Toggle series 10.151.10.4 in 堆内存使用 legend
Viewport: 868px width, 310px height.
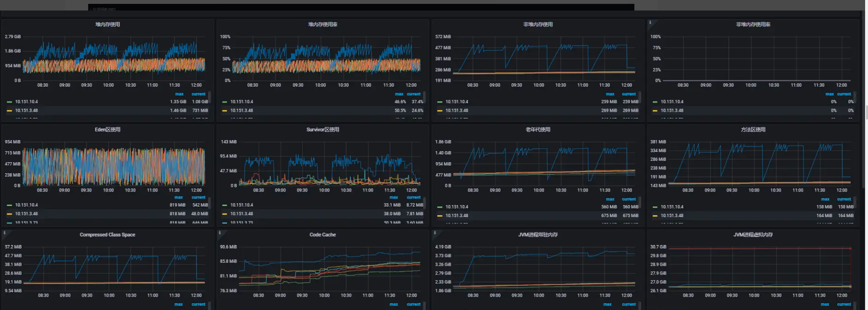coord(26,102)
